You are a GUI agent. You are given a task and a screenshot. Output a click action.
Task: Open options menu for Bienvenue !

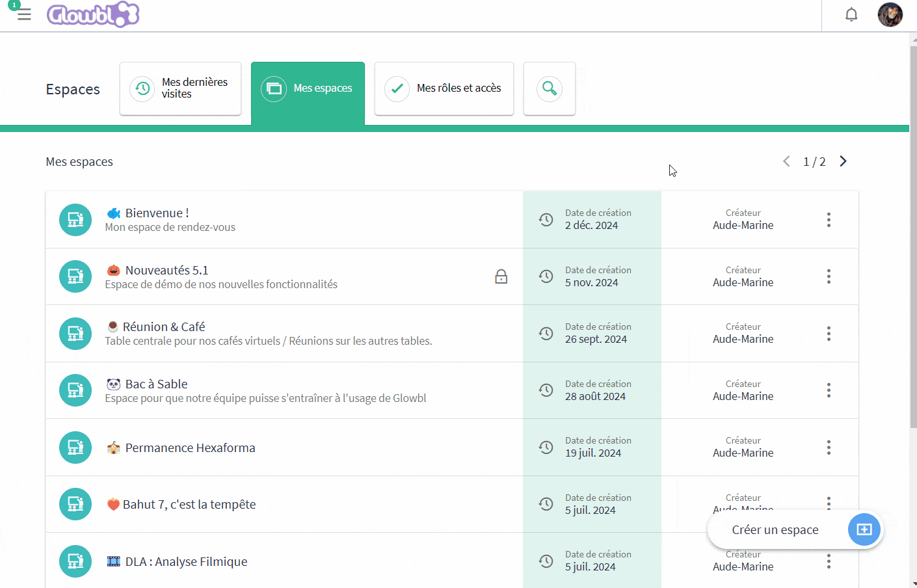pos(829,220)
